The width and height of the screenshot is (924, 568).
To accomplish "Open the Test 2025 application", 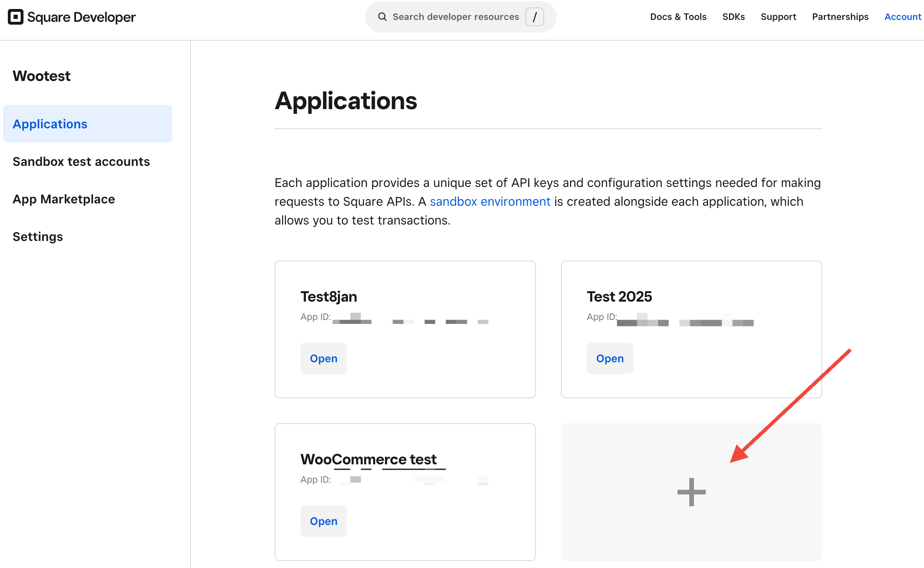I will pos(609,358).
